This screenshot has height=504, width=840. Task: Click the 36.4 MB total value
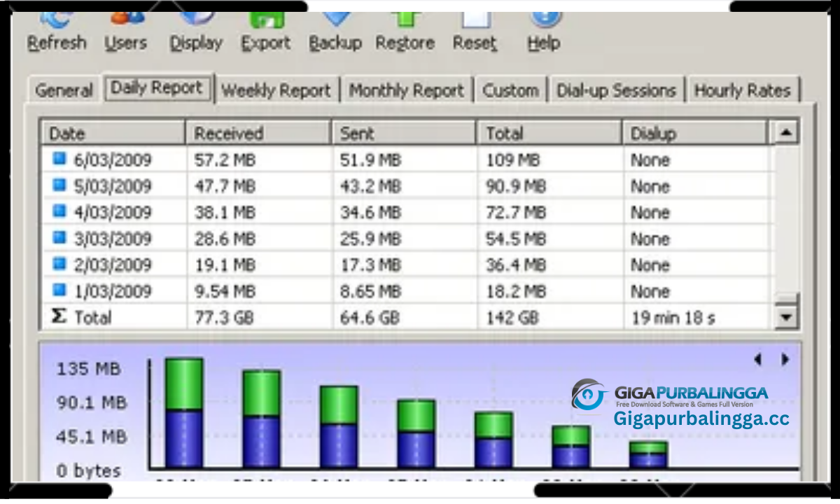(x=516, y=265)
